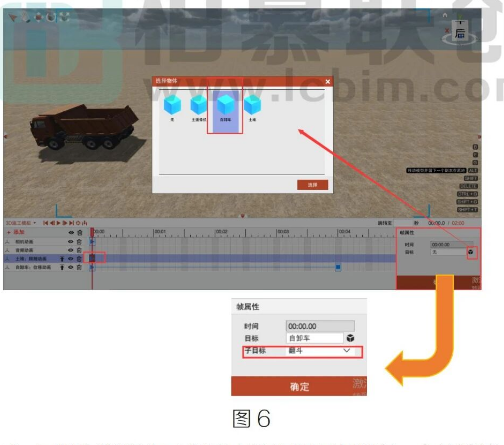Click the start keyframe on the 相机动画 track
The image size is (504, 445).
[x=92, y=241]
